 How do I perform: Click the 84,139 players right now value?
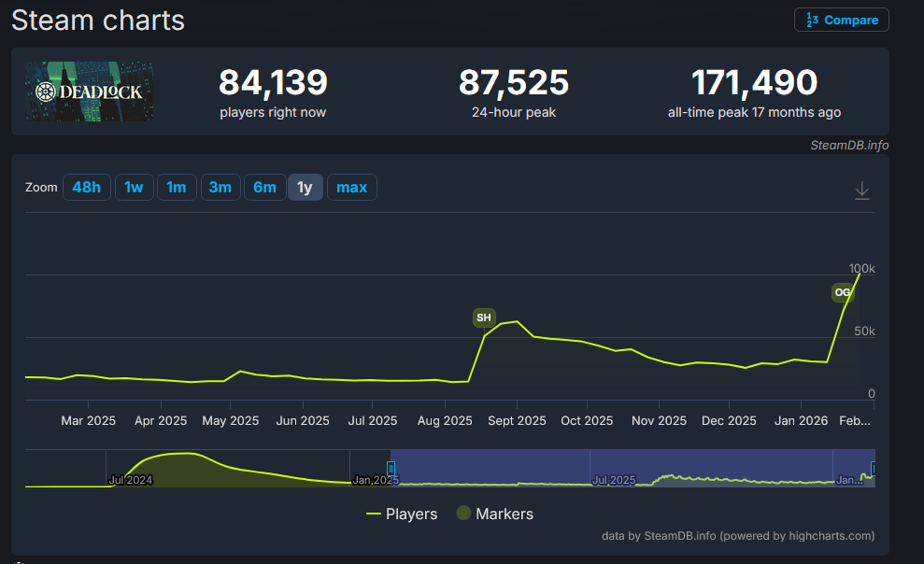[x=273, y=82]
